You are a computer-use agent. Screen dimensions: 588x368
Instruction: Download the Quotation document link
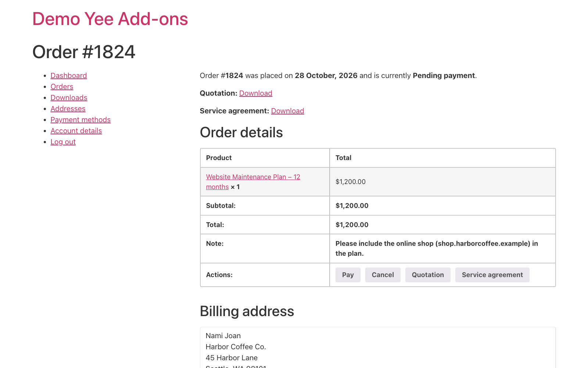256,93
